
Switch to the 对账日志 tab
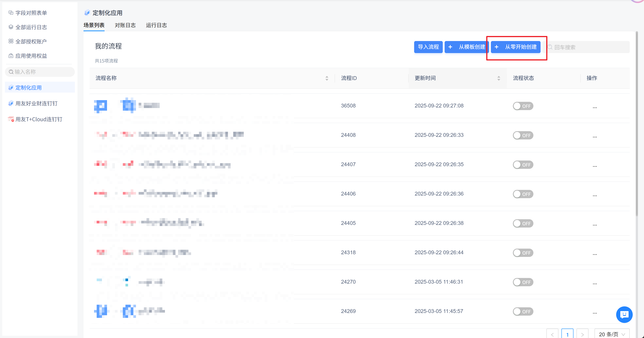[x=125, y=25]
